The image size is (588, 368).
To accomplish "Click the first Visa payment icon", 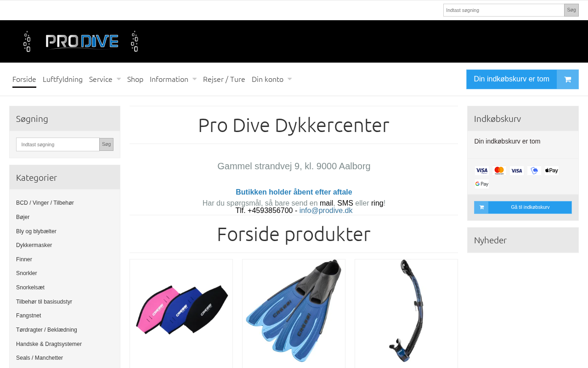I will [x=481, y=171].
